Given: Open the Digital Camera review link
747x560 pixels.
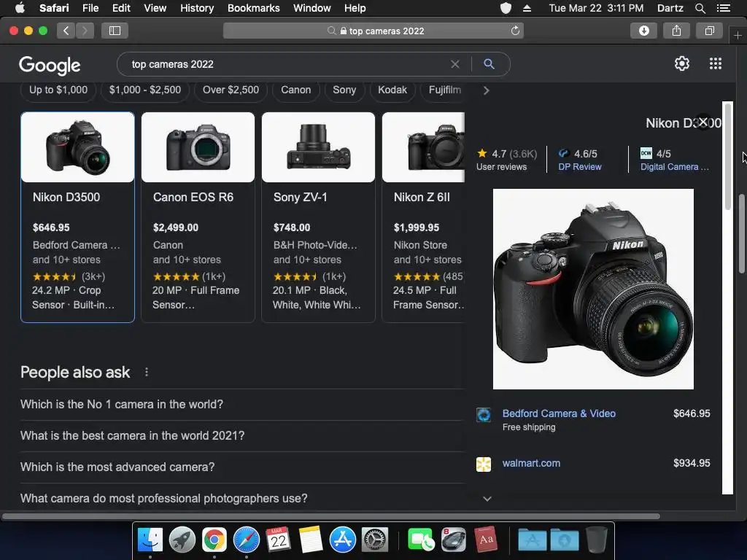Looking at the screenshot, I should (x=675, y=167).
